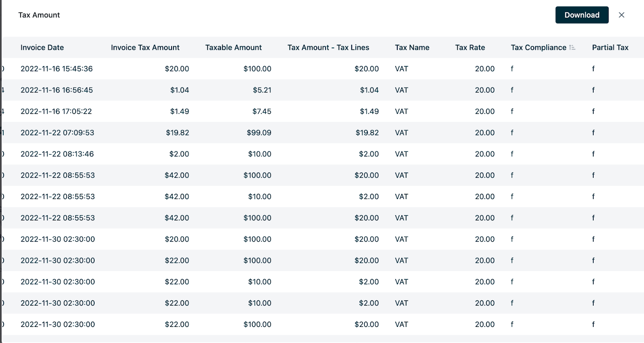Click the $99.09 taxable amount cell
The image size is (644, 343).
259,133
